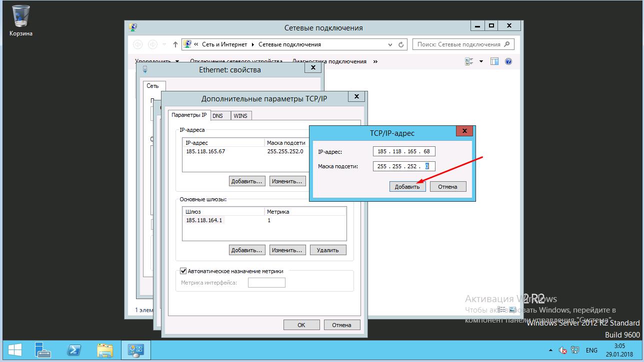Switch to the WINS tab
Viewport: 644px width, 362px height.
click(x=241, y=115)
